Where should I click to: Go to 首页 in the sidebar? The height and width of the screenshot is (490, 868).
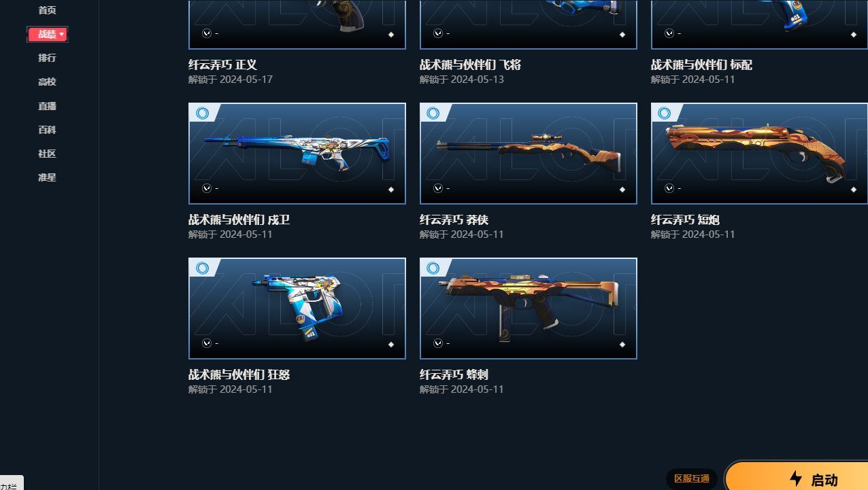pos(47,10)
